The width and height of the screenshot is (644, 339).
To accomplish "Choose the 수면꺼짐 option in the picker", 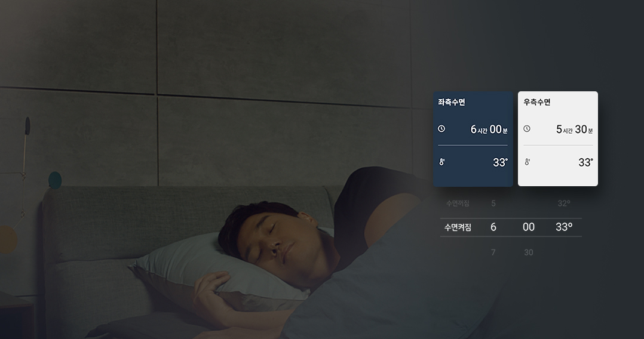I will (x=458, y=203).
